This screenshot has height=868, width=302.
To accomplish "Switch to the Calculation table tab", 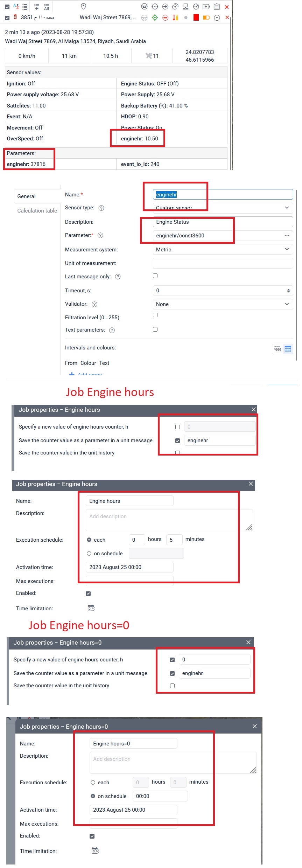I will pyautogui.click(x=37, y=211).
